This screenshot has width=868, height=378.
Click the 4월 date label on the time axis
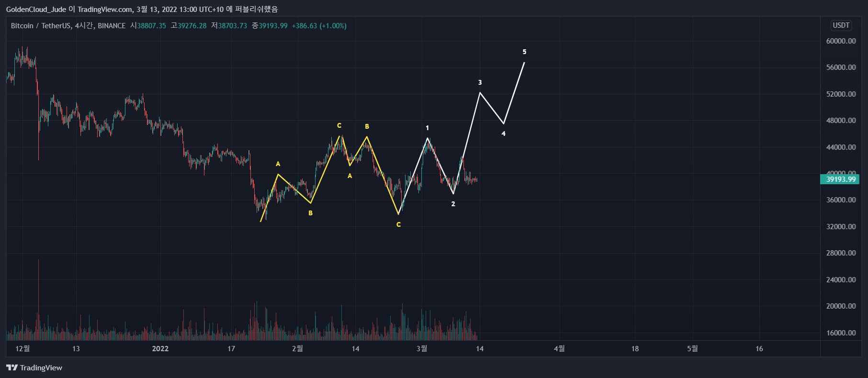pos(559,349)
